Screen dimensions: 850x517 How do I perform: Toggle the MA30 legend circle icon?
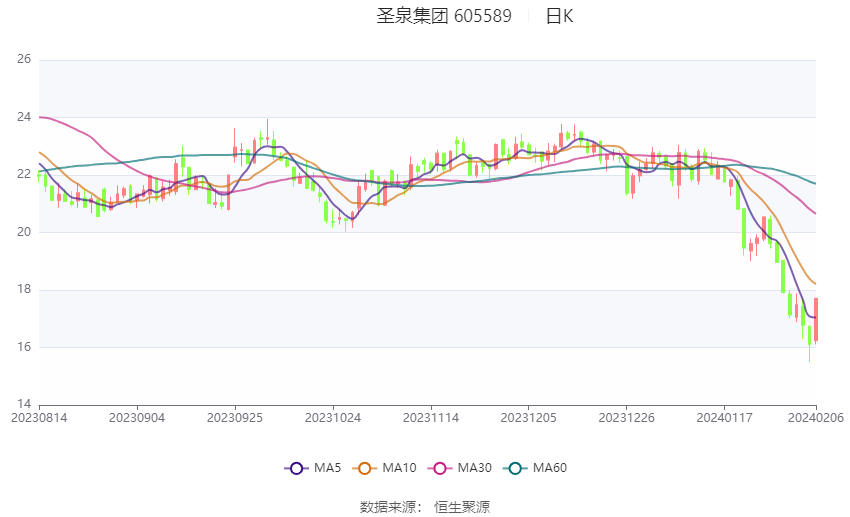pos(440,468)
